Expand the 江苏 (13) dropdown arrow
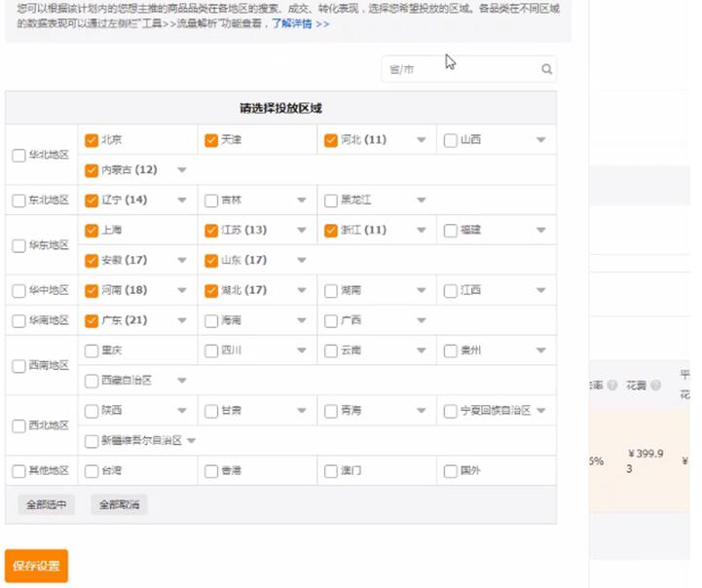This screenshot has width=702, height=588. tap(302, 230)
